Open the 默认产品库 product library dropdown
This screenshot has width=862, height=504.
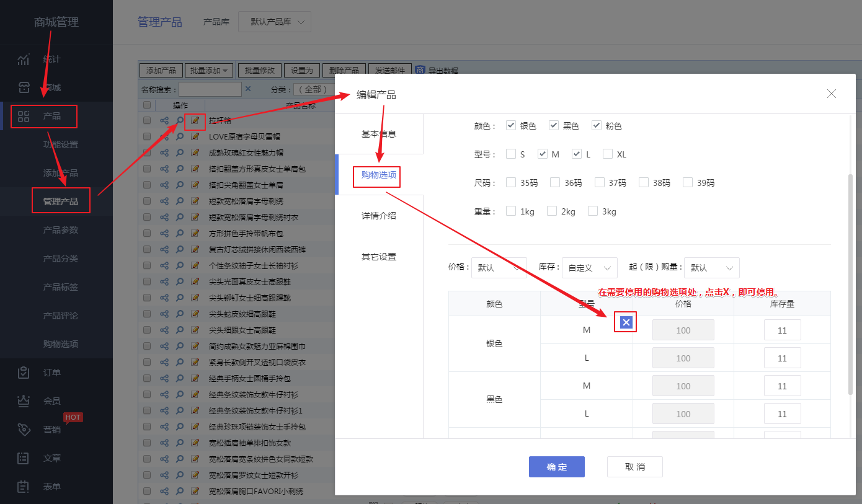(275, 22)
